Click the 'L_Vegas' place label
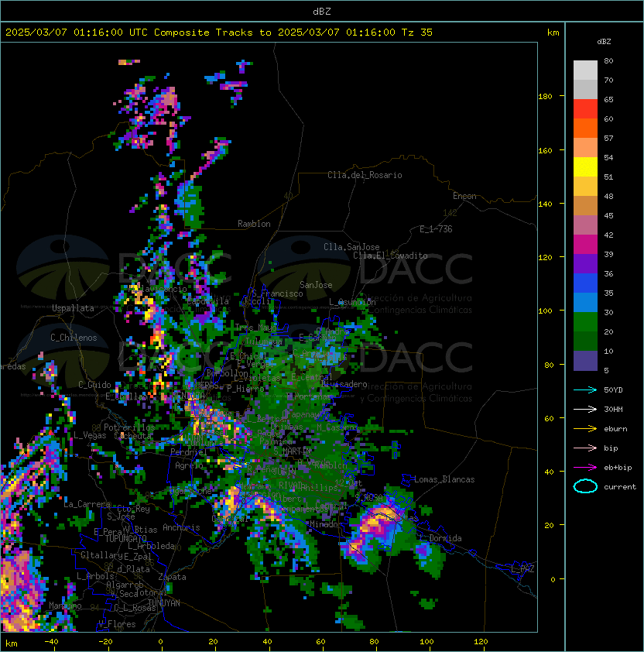 click(90, 435)
